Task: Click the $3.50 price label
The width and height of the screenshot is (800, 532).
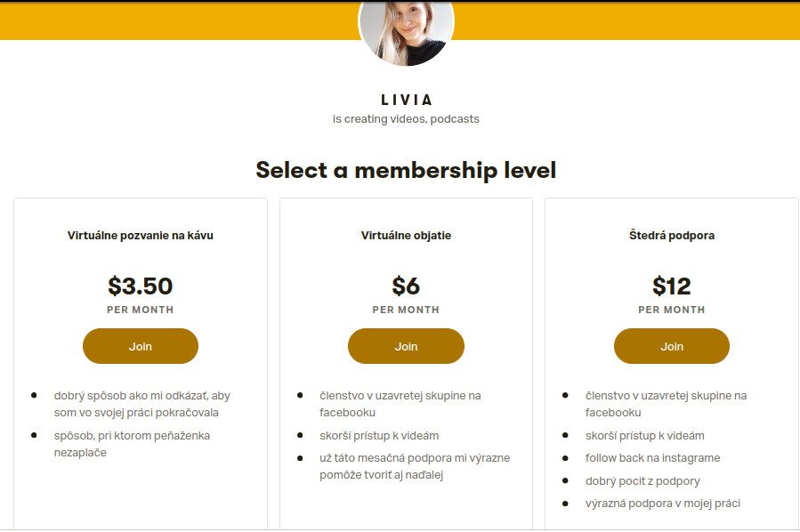Action: click(141, 286)
